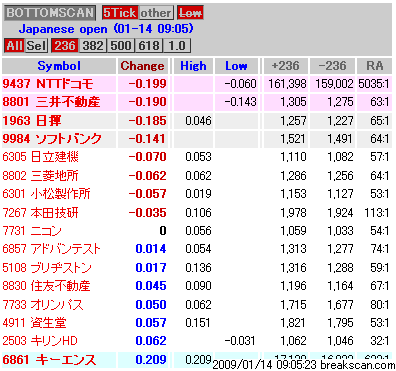Choose the 500 ratio tab
Image resolution: width=396 pixels, height=371 pixels.
pos(121,45)
